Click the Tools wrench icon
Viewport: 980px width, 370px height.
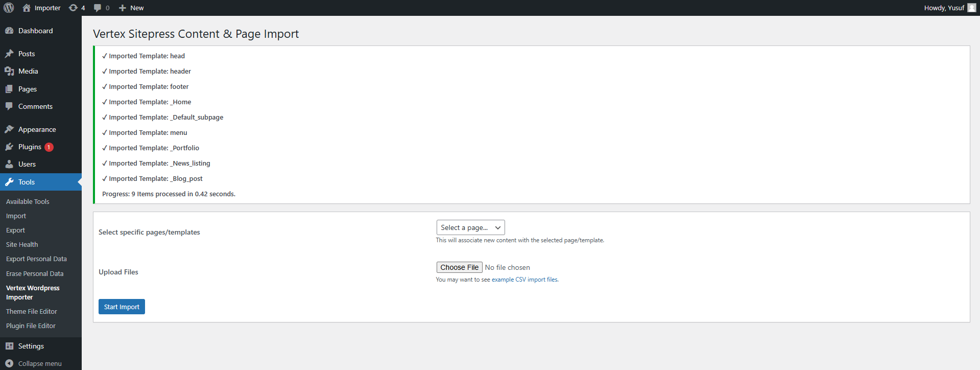pos(9,182)
